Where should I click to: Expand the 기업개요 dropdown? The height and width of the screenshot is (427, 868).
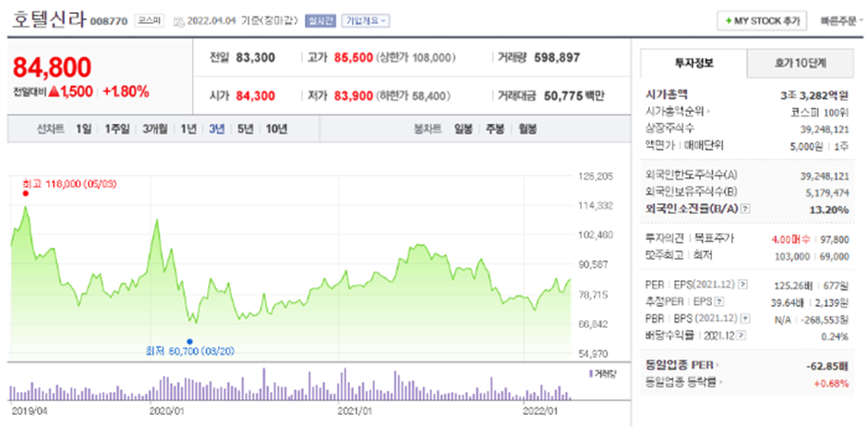(365, 20)
